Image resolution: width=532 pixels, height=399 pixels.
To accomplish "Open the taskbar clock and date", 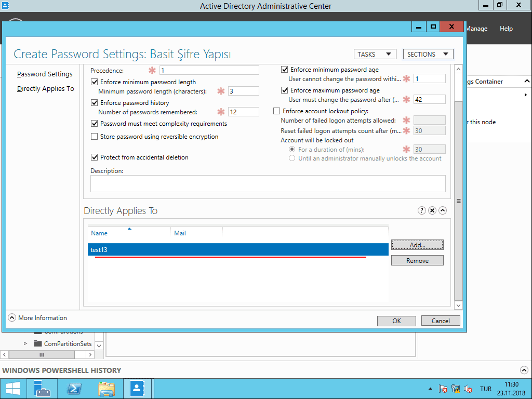I will (511, 389).
